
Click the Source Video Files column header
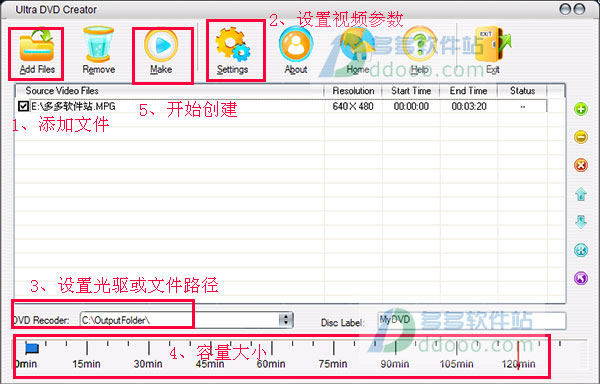[170, 91]
